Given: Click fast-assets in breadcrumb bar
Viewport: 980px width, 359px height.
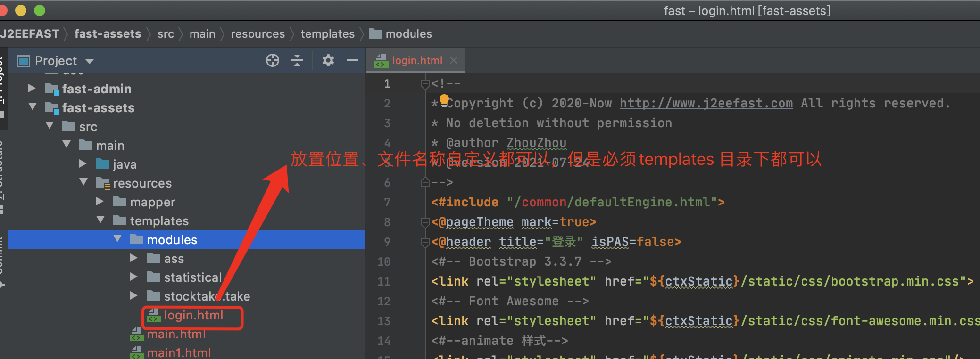Looking at the screenshot, I should (108, 34).
